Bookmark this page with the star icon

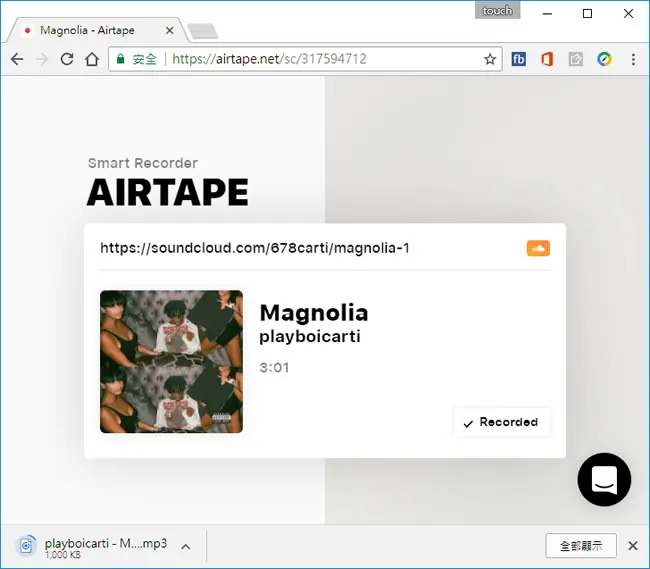pyautogui.click(x=490, y=59)
